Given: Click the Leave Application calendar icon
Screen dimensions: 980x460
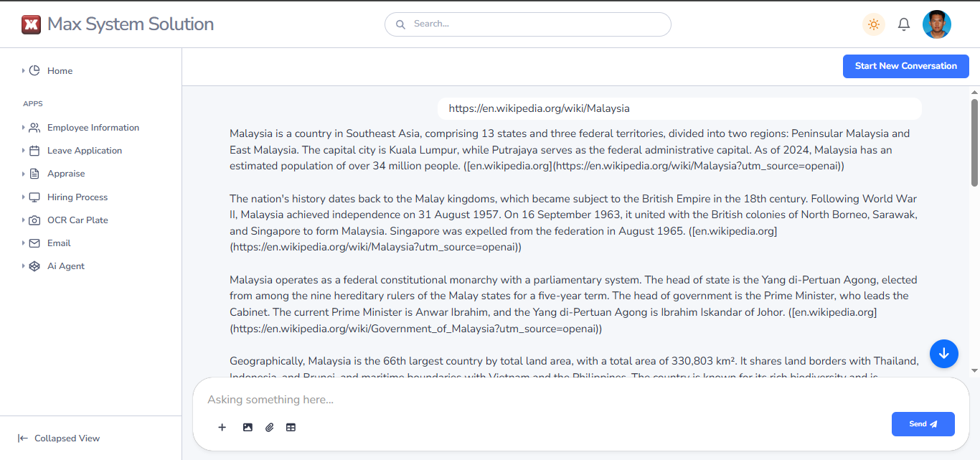Looking at the screenshot, I should [x=34, y=151].
